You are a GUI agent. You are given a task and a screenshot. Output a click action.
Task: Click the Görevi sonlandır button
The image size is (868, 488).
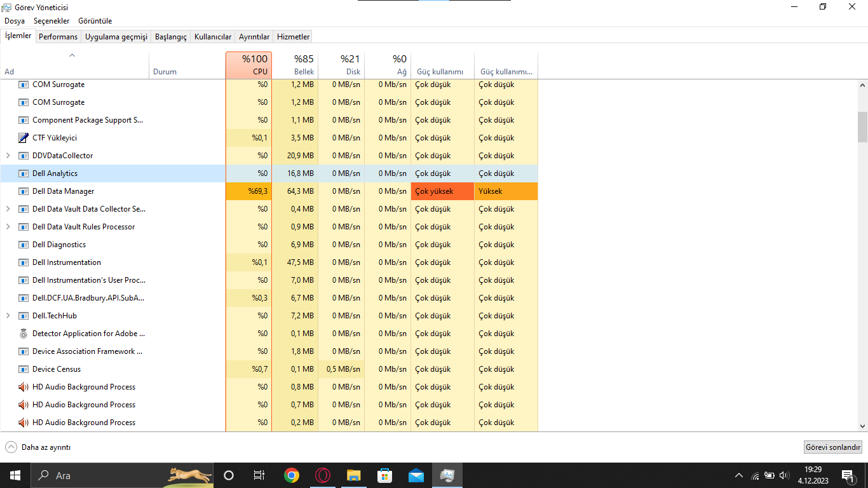833,447
